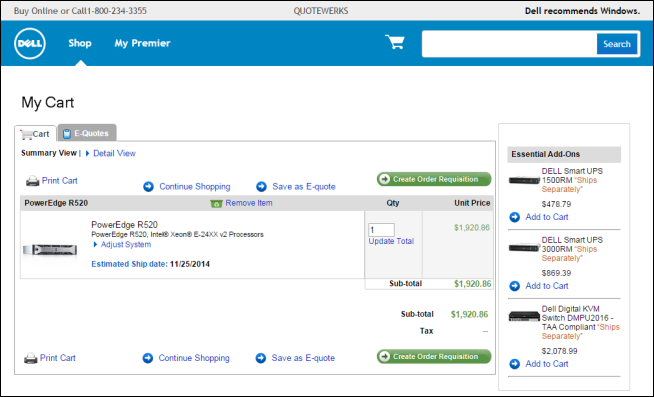
Task: Click the Dell logo icon
Action: coord(30,43)
